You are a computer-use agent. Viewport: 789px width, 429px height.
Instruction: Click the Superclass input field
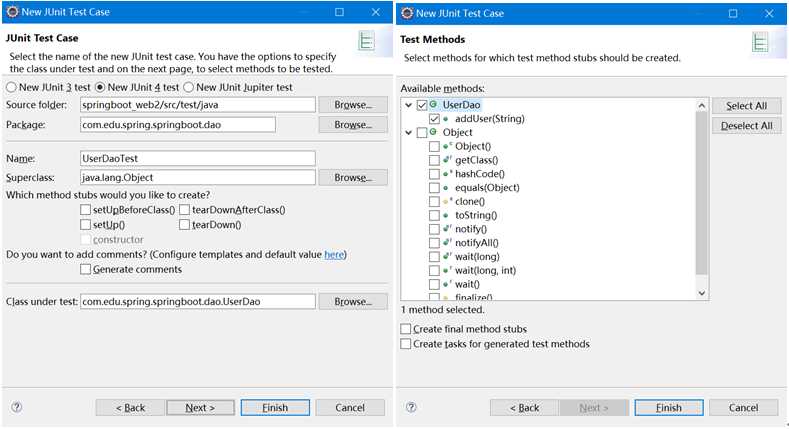198,178
